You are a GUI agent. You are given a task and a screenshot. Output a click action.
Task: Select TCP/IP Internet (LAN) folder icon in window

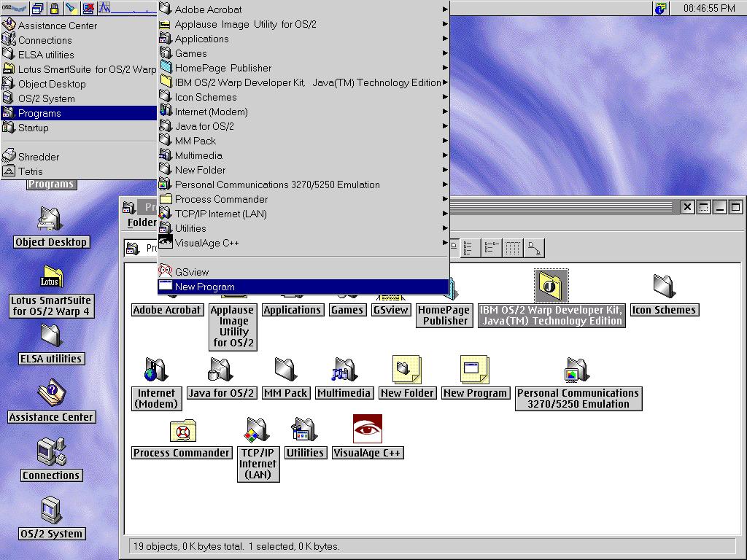point(258,429)
